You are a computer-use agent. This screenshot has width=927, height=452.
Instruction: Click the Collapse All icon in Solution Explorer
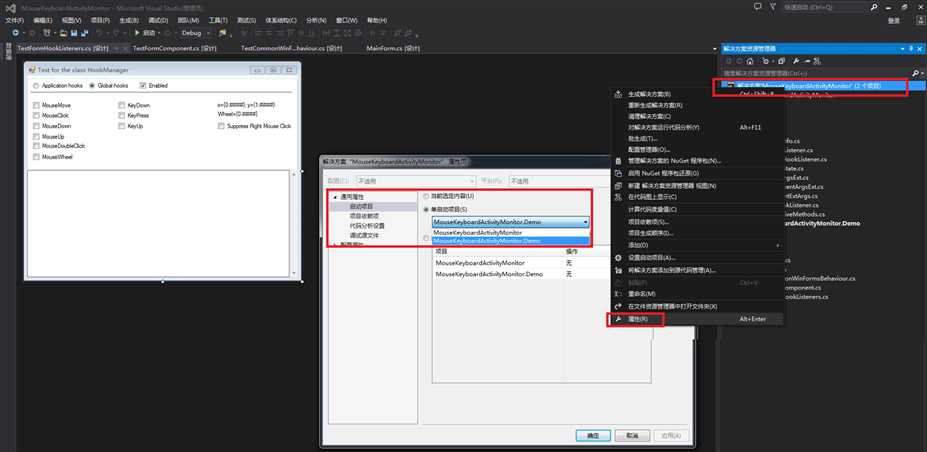click(x=781, y=61)
